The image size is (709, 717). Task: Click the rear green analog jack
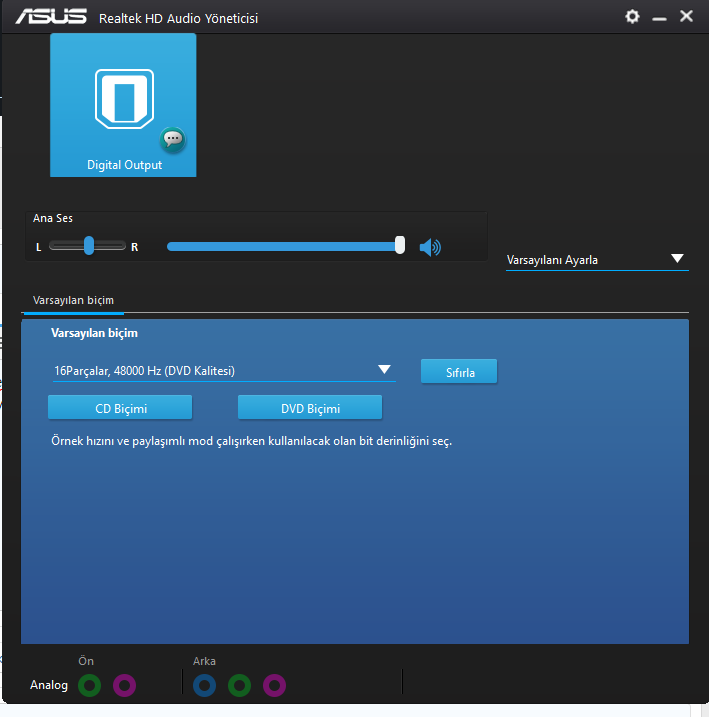click(x=240, y=685)
